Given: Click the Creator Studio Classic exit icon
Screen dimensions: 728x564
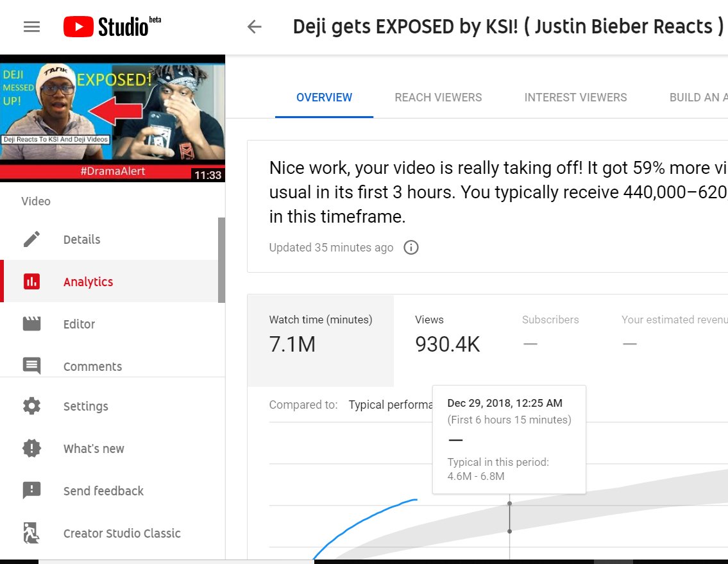Looking at the screenshot, I should 31,533.
